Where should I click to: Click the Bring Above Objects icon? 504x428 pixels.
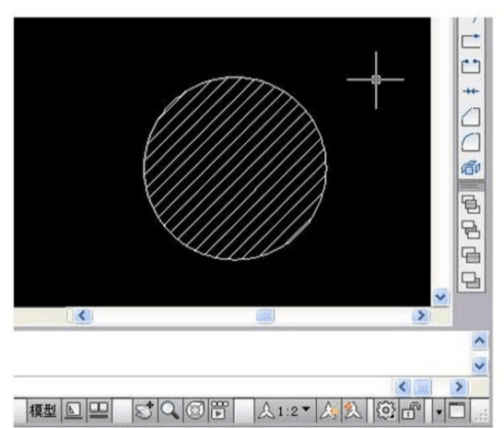[471, 255]
